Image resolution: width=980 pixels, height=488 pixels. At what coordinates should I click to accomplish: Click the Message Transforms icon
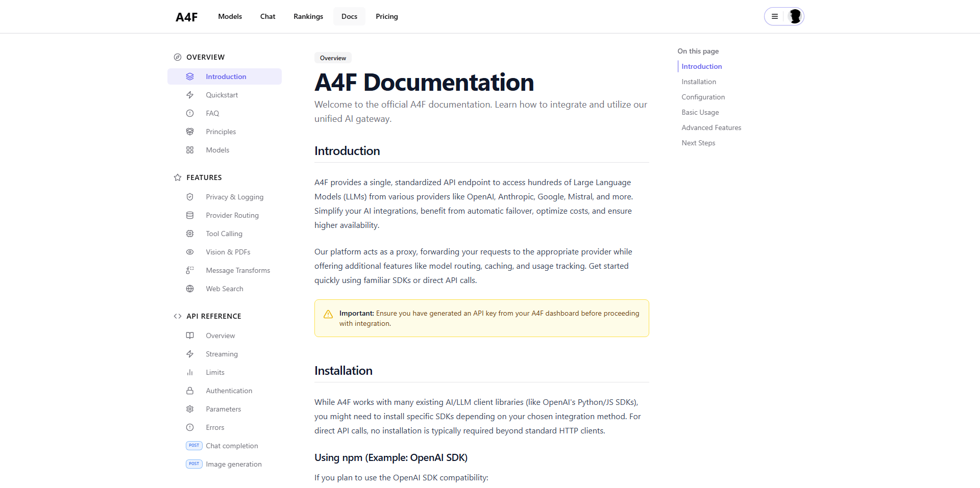coord(190,270)
